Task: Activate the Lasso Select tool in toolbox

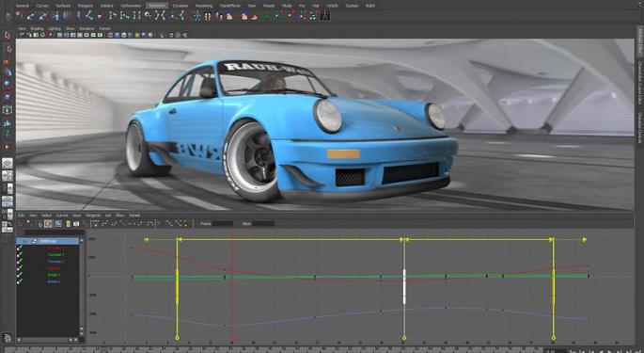Action: (8, 49)
